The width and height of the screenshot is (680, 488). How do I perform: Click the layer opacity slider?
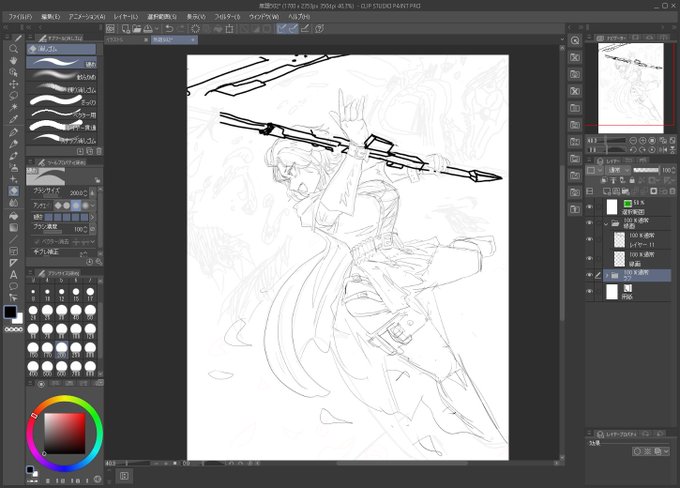pyautogui.click(x=646, y=170)
